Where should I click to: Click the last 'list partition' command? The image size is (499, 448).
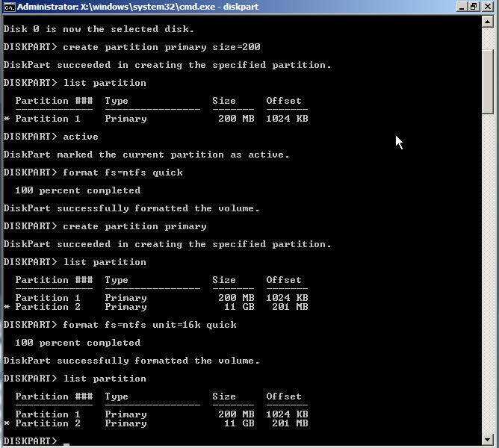[x=105, y=379]
